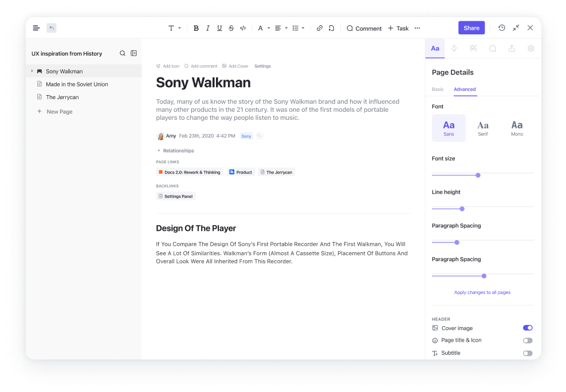Expand the alignment dropdown arrow

(286, 28)
